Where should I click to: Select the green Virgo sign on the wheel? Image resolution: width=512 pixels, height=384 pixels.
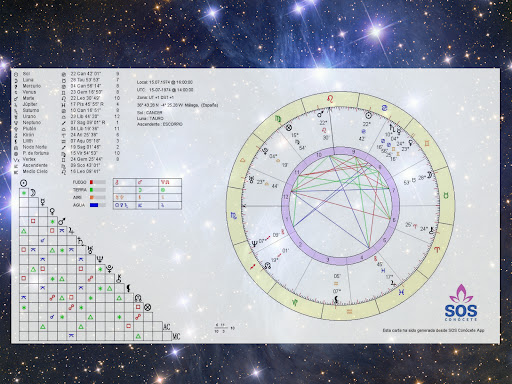278,118
